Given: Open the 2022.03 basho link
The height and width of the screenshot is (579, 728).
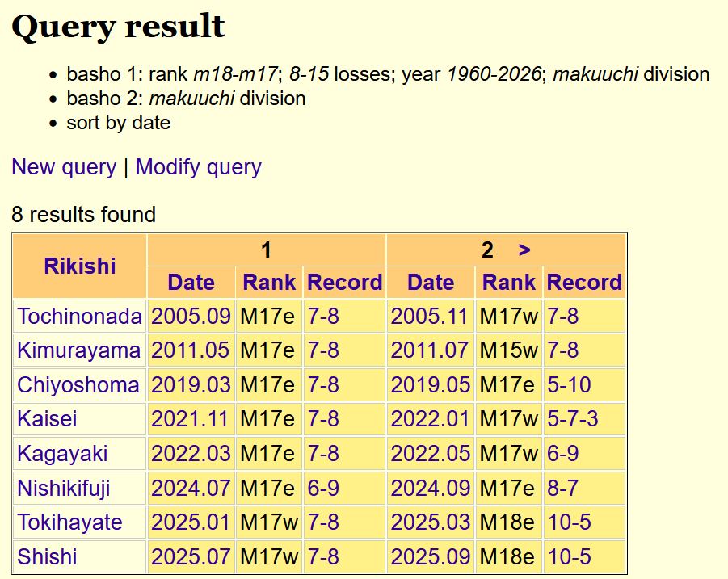Looking at the screenshot, I should (191, 454).
